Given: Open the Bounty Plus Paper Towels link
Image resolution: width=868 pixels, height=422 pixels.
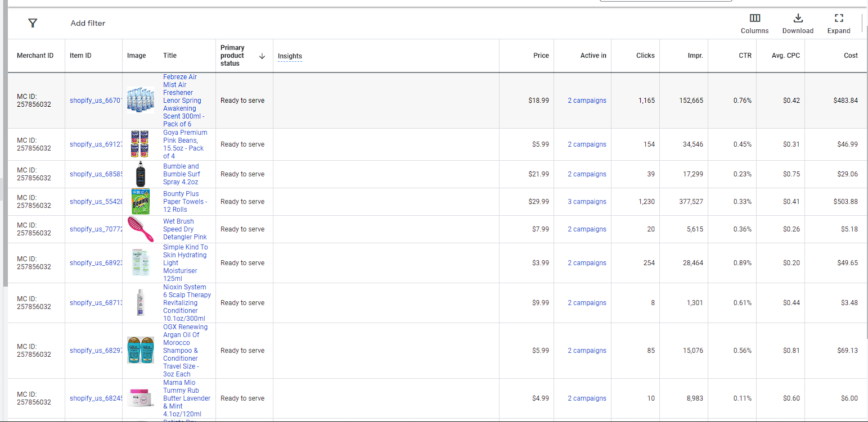Looking at the screenshot, I should click(185, 202).
